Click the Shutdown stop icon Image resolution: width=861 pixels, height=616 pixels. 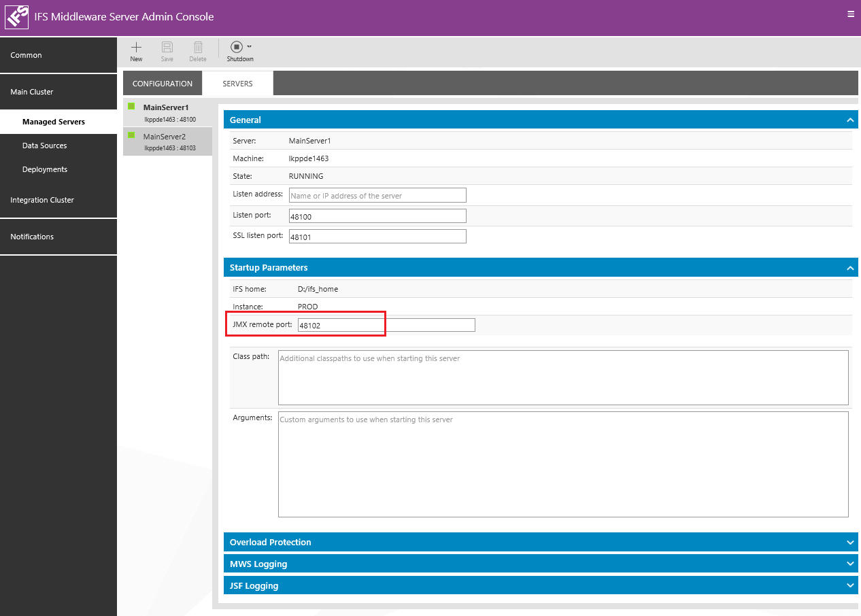236,47
